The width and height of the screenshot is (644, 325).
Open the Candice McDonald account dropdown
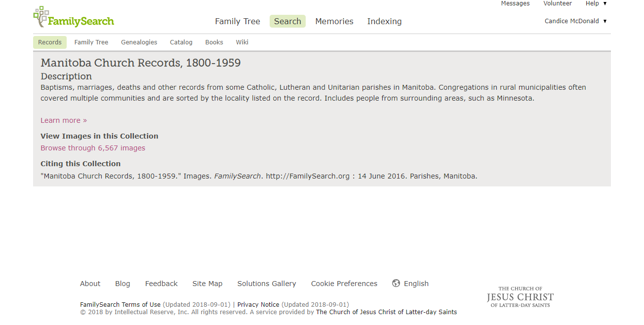click(x=575, y=21)
